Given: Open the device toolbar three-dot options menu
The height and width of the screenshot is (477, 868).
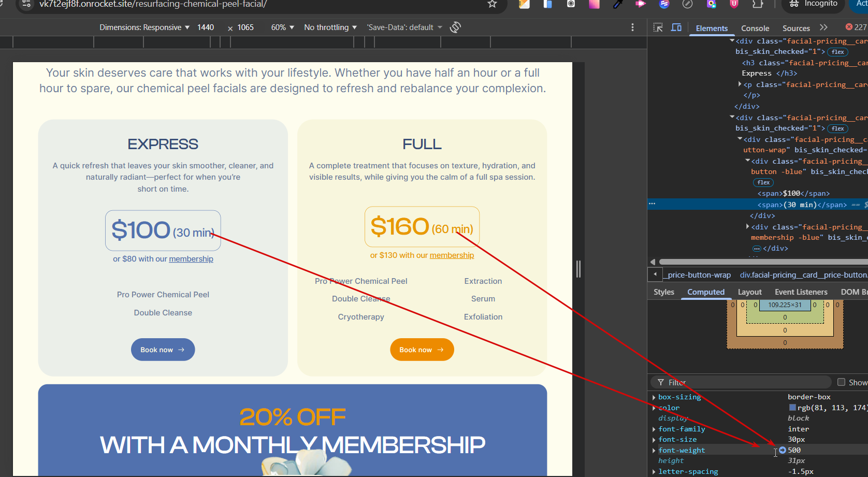Looking at the screenshot, I should point(632,27).
